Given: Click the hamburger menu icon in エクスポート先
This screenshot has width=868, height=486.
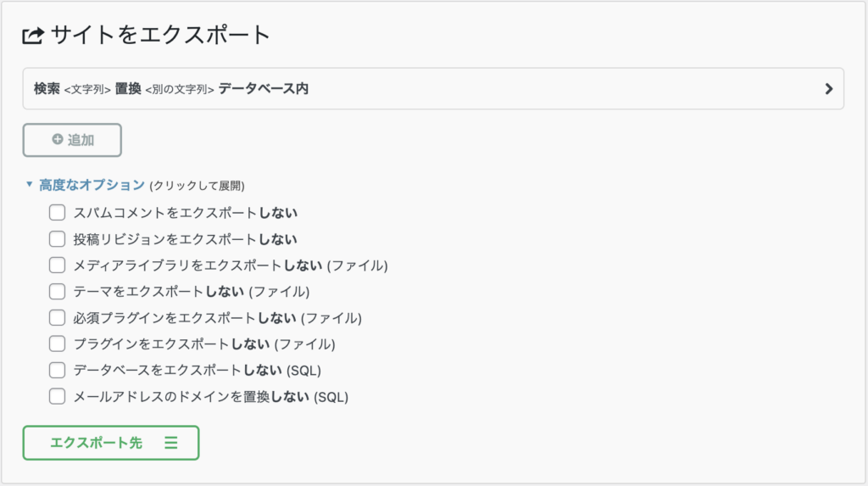Looking at the screenshot, I should pos(171,443).
